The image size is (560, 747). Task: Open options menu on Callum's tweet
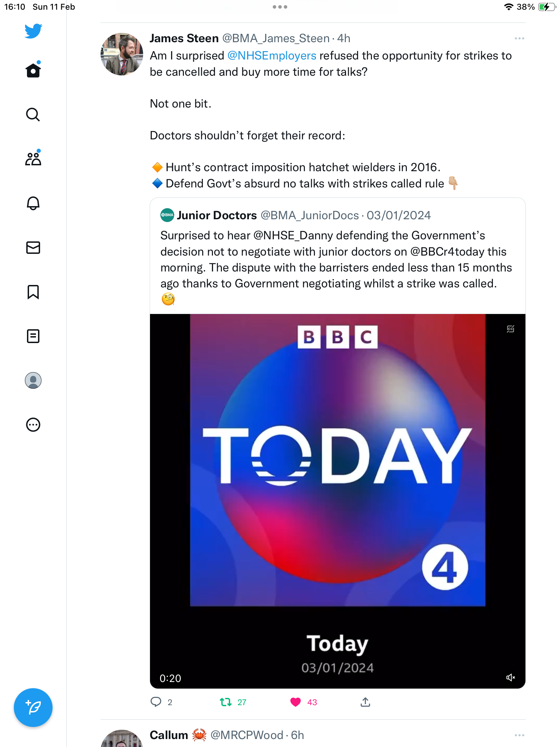(x=519, y=735)
